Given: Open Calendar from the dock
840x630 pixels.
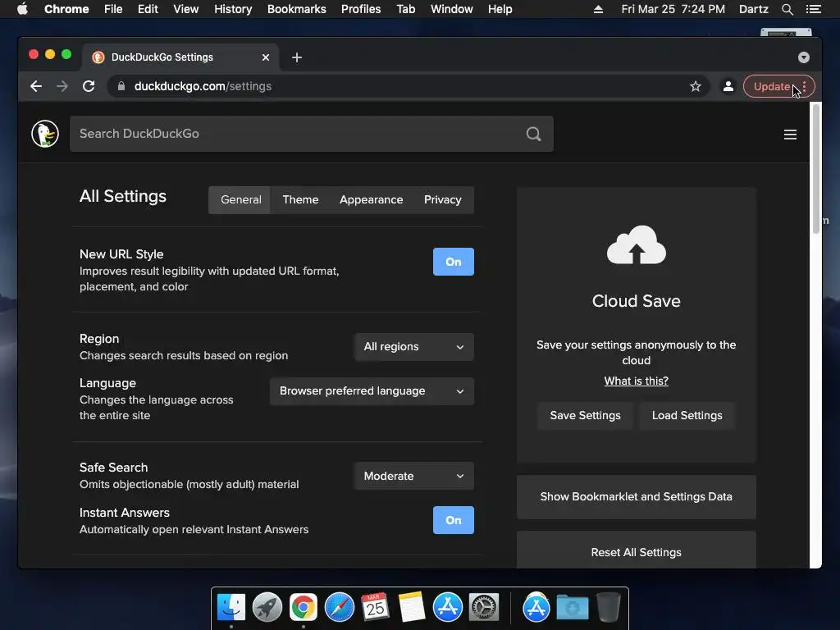Looking at the screenshot, I should [375, 608].
